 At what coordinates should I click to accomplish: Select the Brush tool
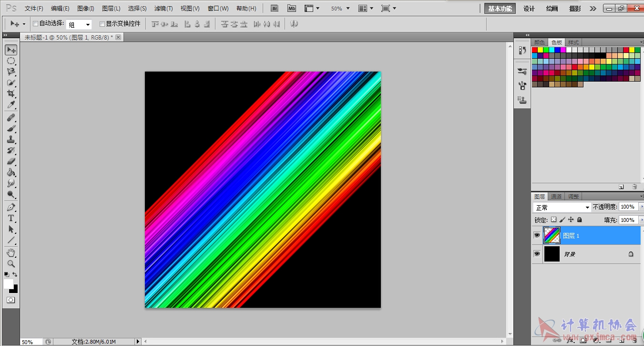pyautogui.click(x=11, y=128)
